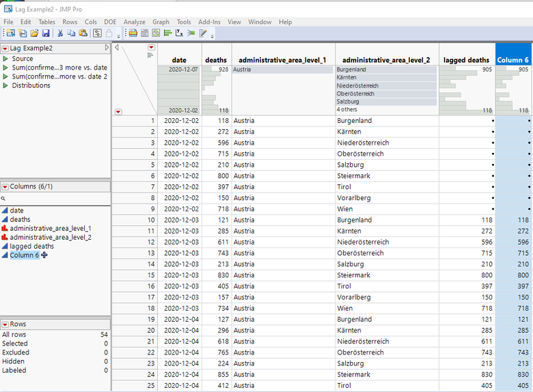The height and width of the screenshot is (392, 533).
Task: Click the New Data Table toolbar icon
Action: 10,33
